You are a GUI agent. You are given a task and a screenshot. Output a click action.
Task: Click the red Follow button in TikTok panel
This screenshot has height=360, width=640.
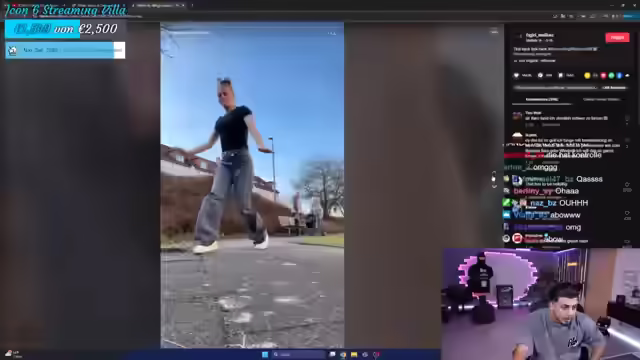617,37
